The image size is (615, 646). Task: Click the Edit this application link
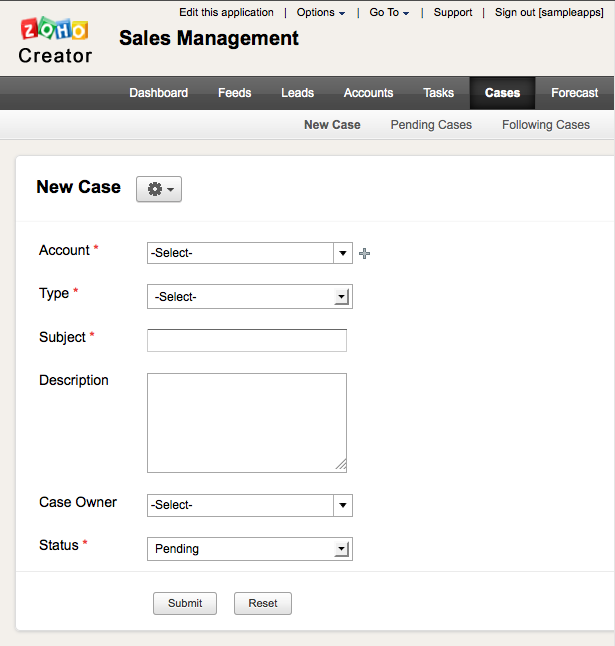[226, 13]
